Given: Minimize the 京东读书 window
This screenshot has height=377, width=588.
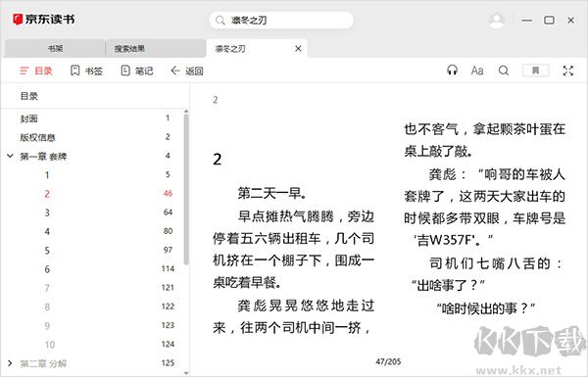Looking at the screenshot, I should [527, 21].
